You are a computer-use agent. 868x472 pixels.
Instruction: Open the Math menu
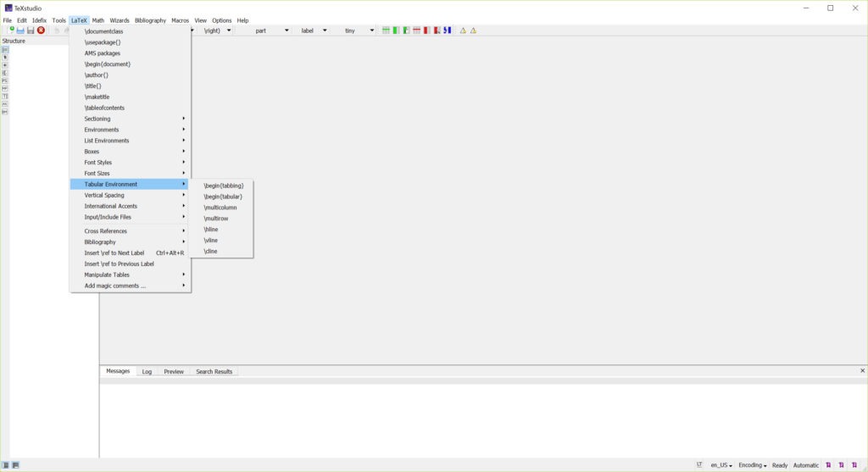click(98, 20)
